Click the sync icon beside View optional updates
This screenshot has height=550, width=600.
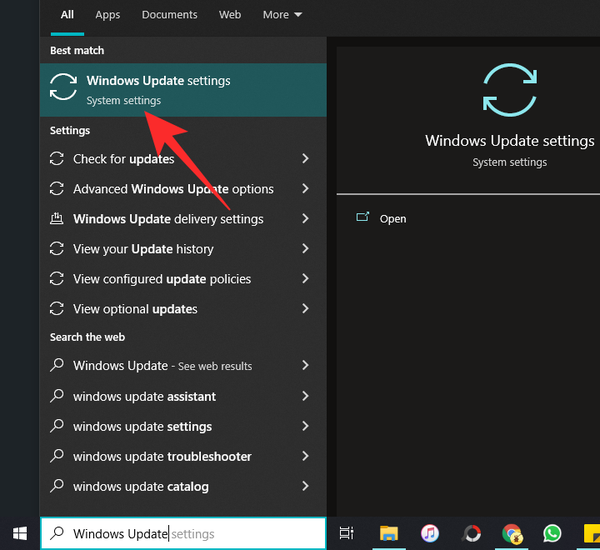tap(57, 308)
